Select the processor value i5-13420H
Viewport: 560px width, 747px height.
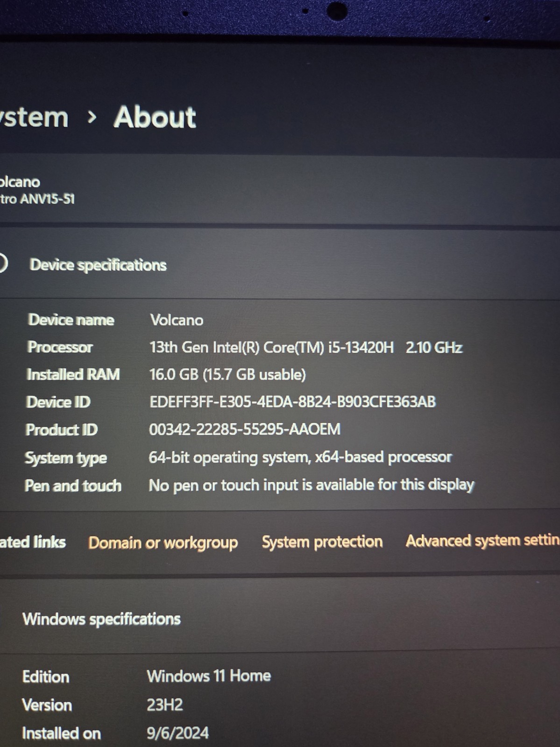coord(306,347)
